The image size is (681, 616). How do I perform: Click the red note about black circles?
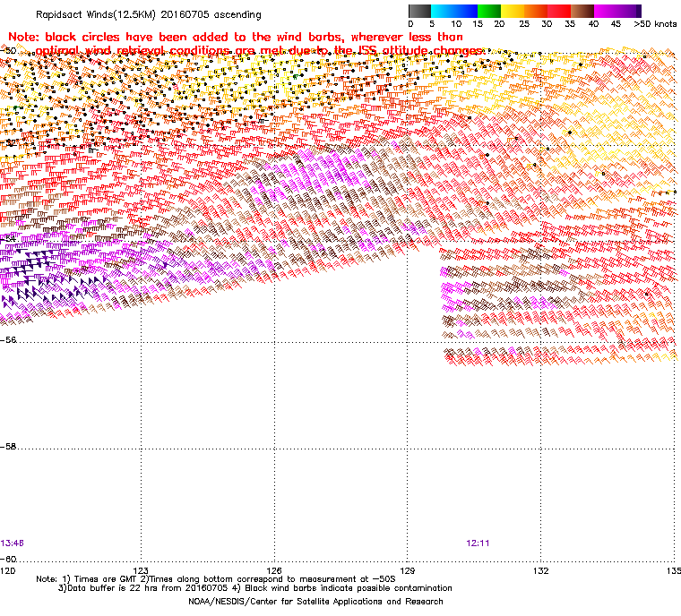[x=246, y=44]
